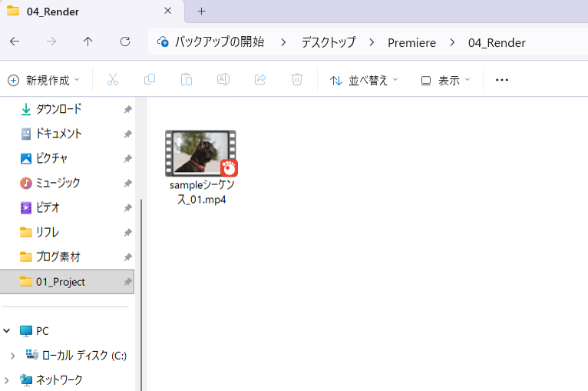Navigate back with the left arrow
The width and height of the screenshot is (588, 391).
pyautogui.click(x=15, y=42)
